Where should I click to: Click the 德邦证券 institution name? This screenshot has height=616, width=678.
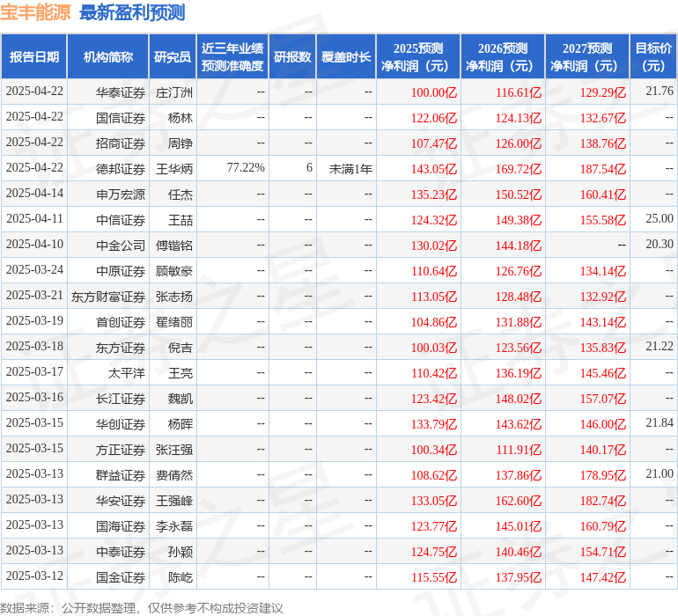pyautogui.click(x=121, y=168)
